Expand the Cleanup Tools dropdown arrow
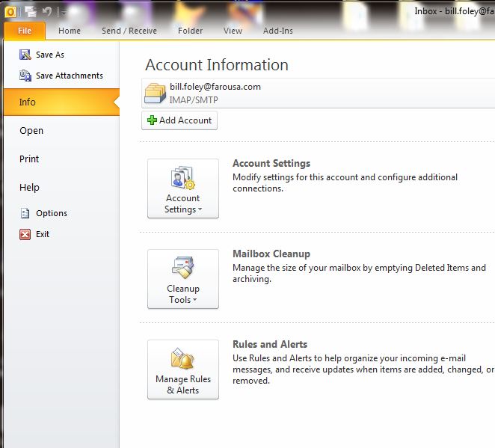 click(194, 299)
